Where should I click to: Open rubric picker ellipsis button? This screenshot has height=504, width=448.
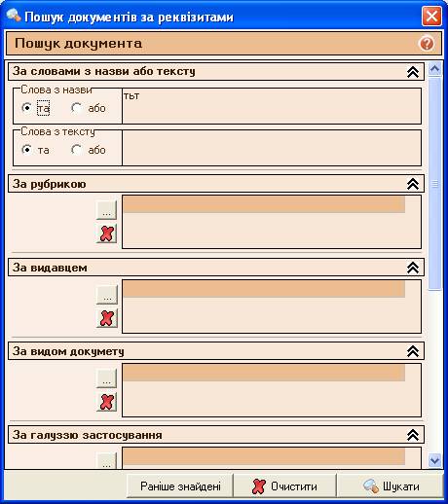click(x=107, y=210)
